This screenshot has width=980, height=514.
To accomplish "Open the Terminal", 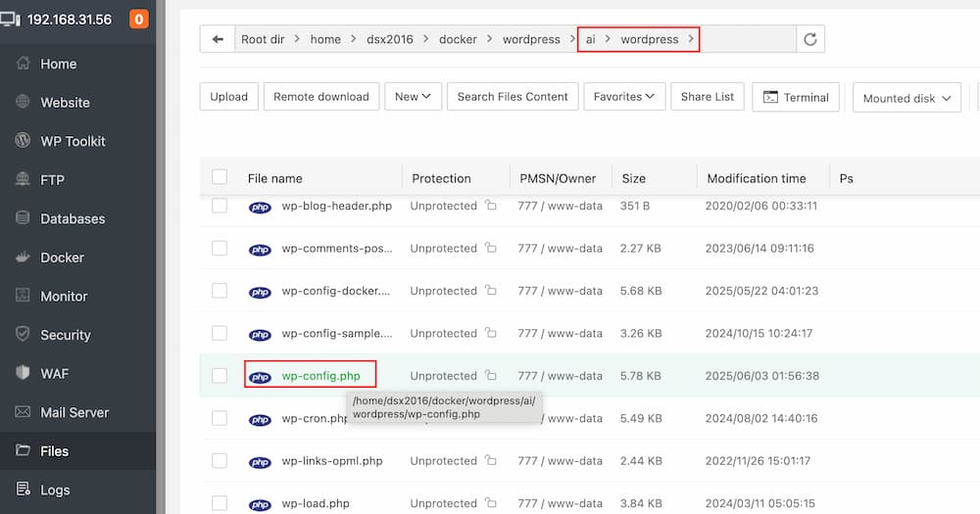I will click(796, 98).
